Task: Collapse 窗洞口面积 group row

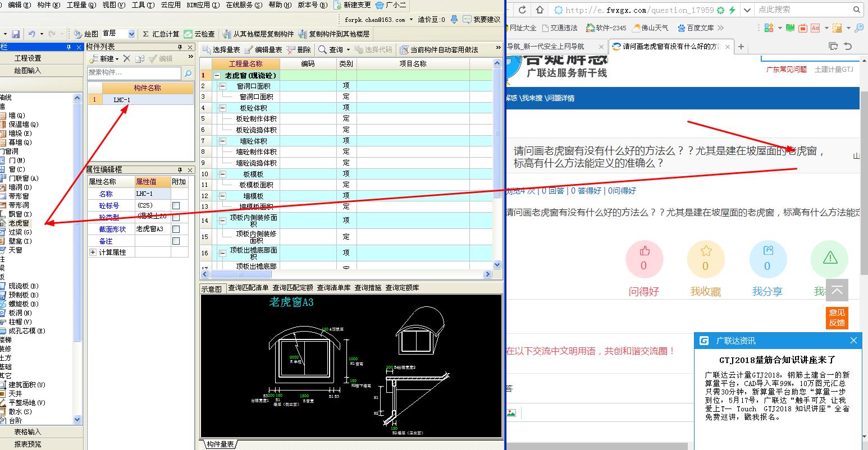Action: 223,86
